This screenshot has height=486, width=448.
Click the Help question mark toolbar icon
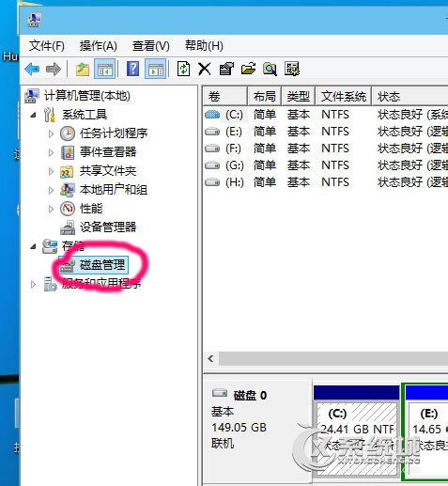(x=132, y=69)
